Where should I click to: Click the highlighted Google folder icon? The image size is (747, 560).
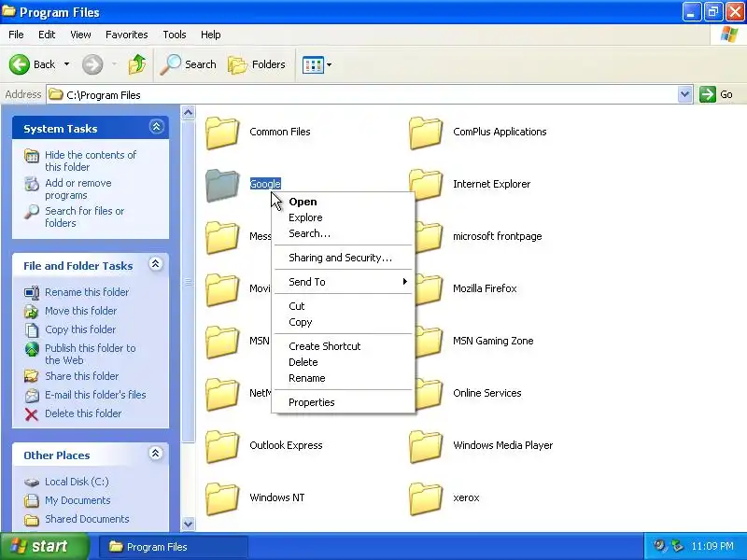[222, 185]
